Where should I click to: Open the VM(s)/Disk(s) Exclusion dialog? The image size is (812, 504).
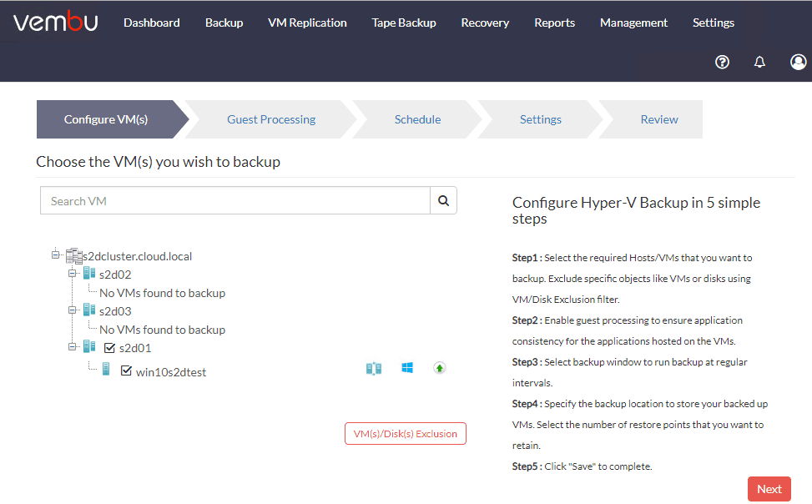click(x=405, y=433)
